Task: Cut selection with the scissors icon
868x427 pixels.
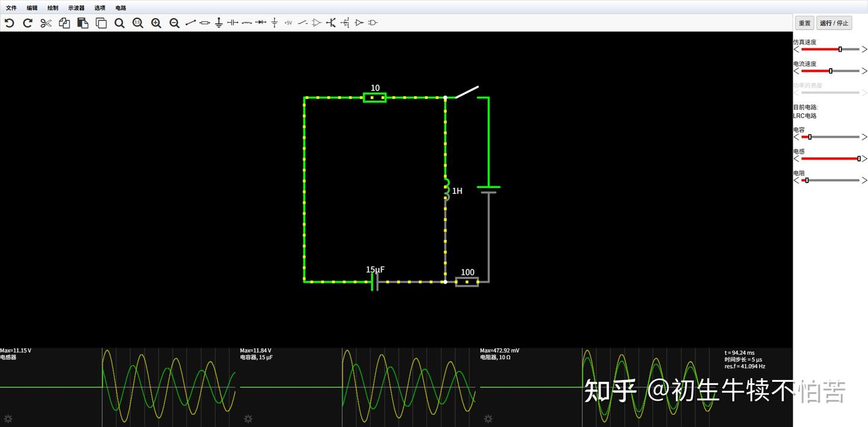Action: 46,23
